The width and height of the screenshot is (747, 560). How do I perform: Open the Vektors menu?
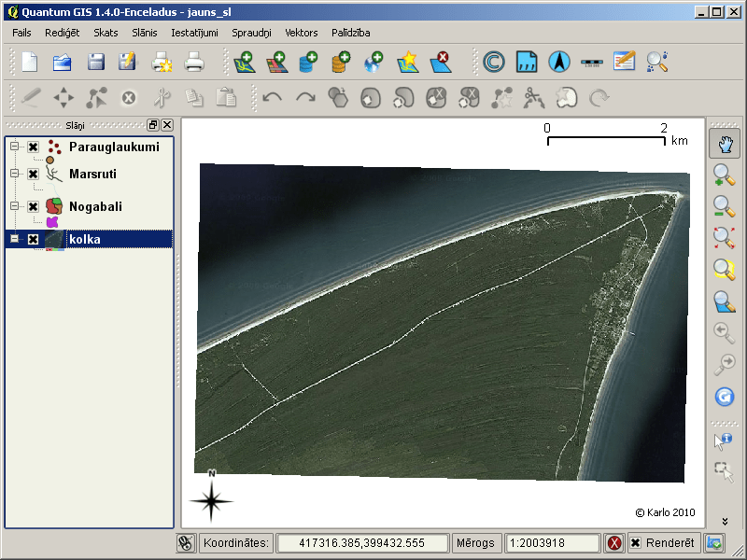point(302,33)
